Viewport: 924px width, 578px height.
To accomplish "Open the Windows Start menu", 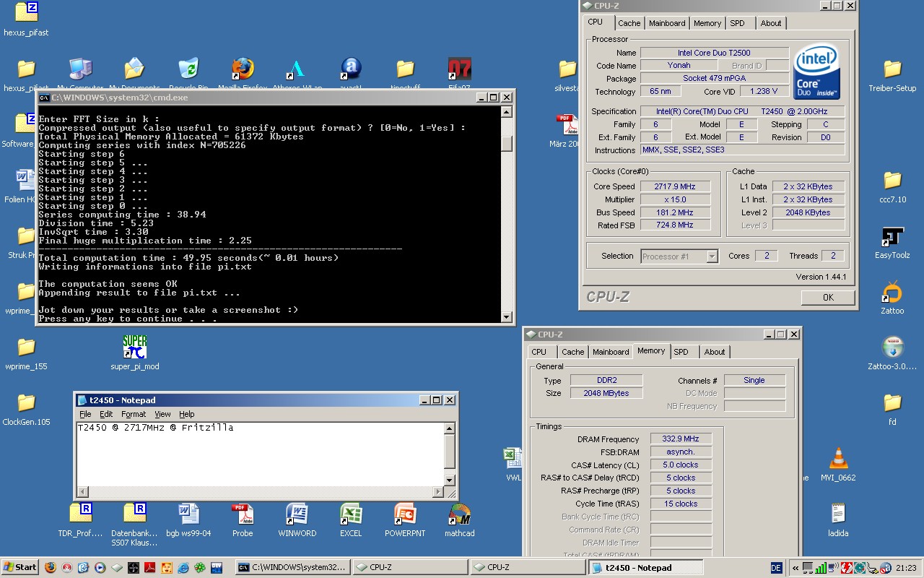I will click(x=20, y=567).
